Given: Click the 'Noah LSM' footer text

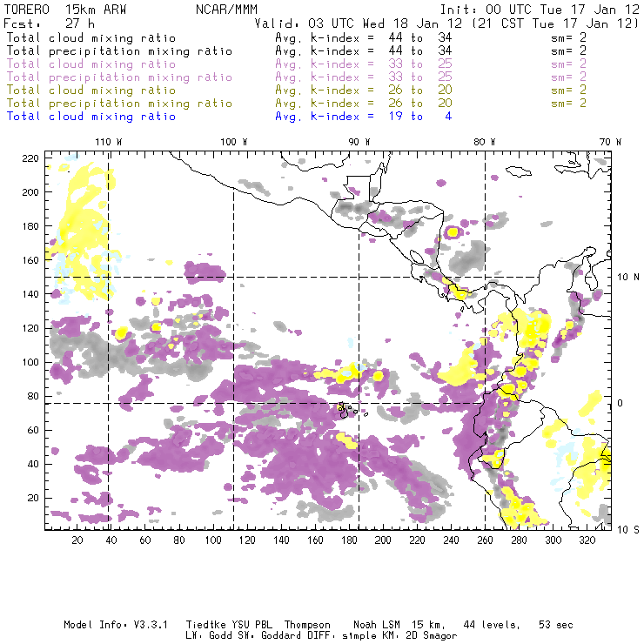Looking at the screenshot, I should pyautogui.click(x=377, y=625).
